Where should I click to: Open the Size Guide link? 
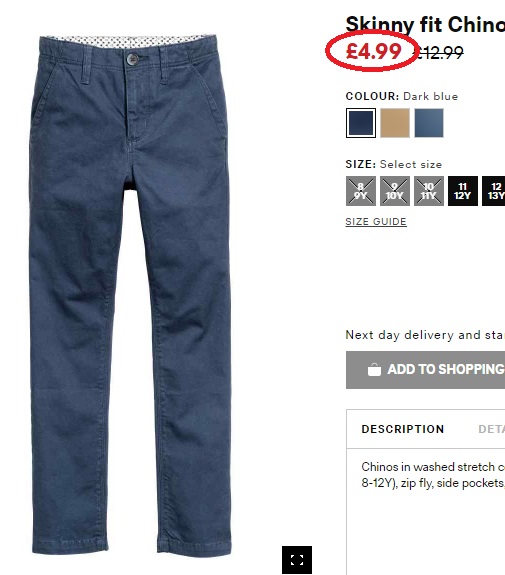[376, 222]
